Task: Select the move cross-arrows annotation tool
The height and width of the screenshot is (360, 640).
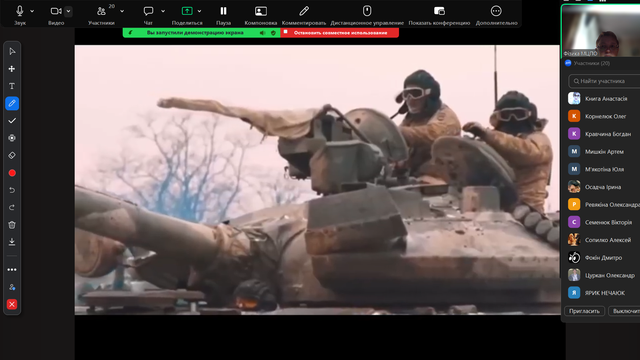Action: 12,69
